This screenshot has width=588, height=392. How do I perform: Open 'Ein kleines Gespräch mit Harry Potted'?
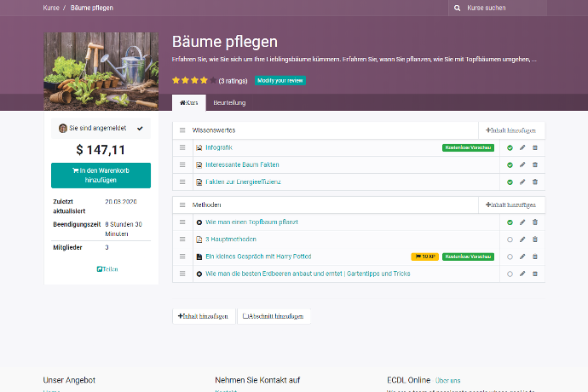(x=258, y=257)
